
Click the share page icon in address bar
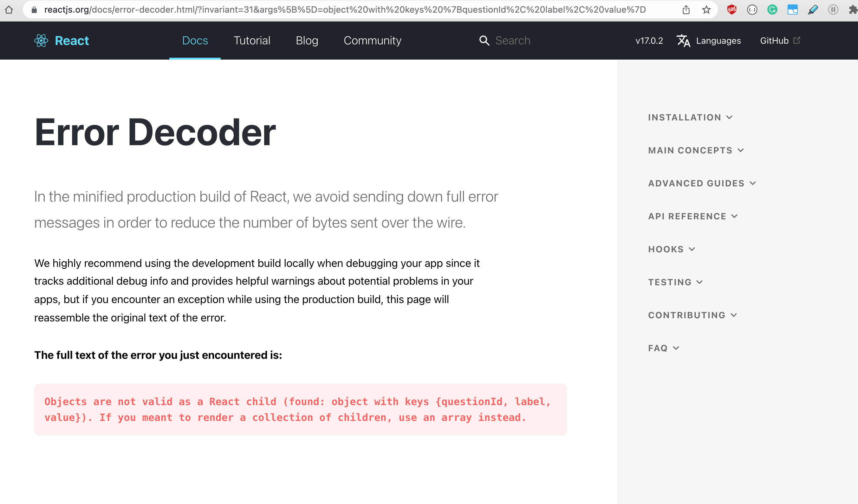tap(686, 10)
